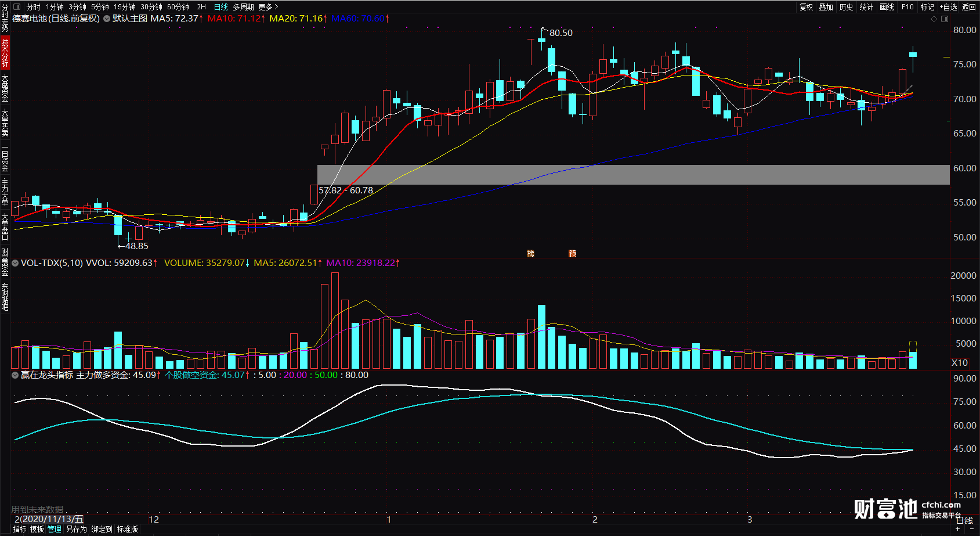Toggle the left panel icon in top toolbar
The height and width of the screenshot is (536, 980).
pos(16,7)
